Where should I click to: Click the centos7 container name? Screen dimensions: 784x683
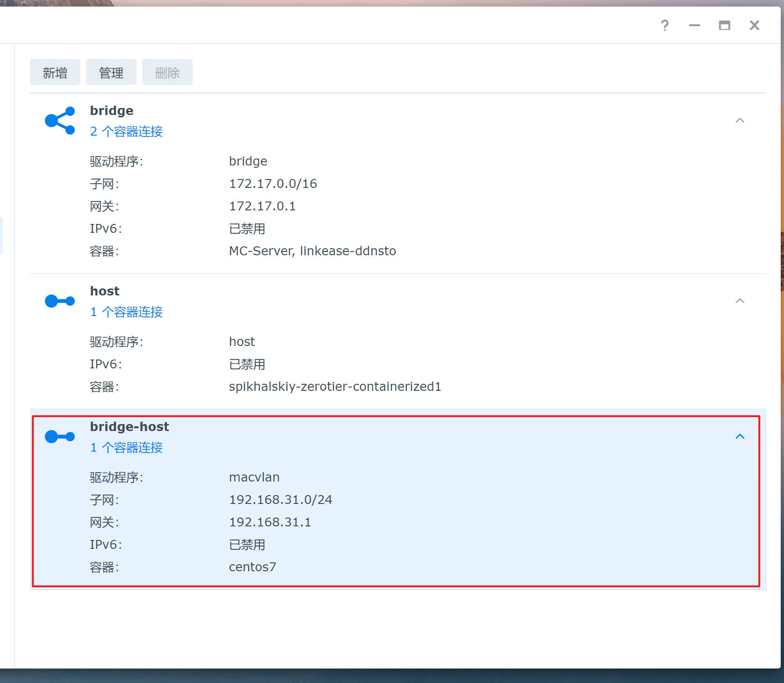(x=252, y=567)
